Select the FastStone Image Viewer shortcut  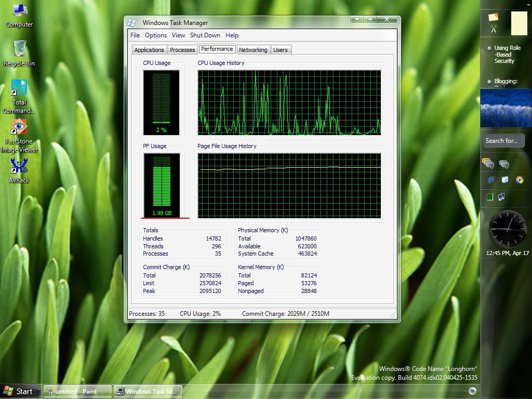[19, 136]
